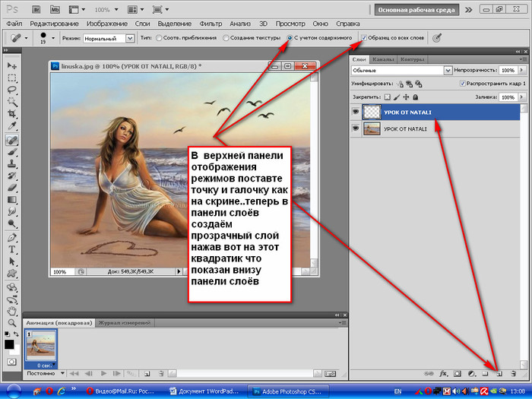Toggle lock transparent pixels
This screenshot has height=399, width=532.
click(387, 97)
